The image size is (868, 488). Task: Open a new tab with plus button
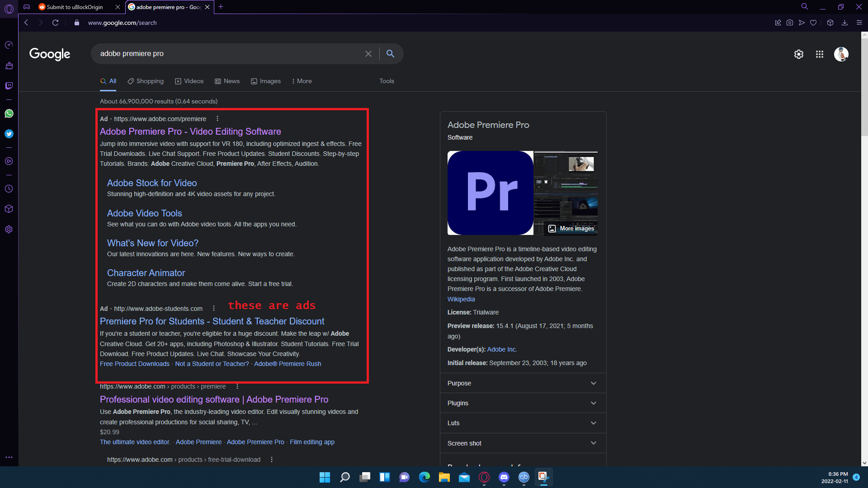pos(221,7)
